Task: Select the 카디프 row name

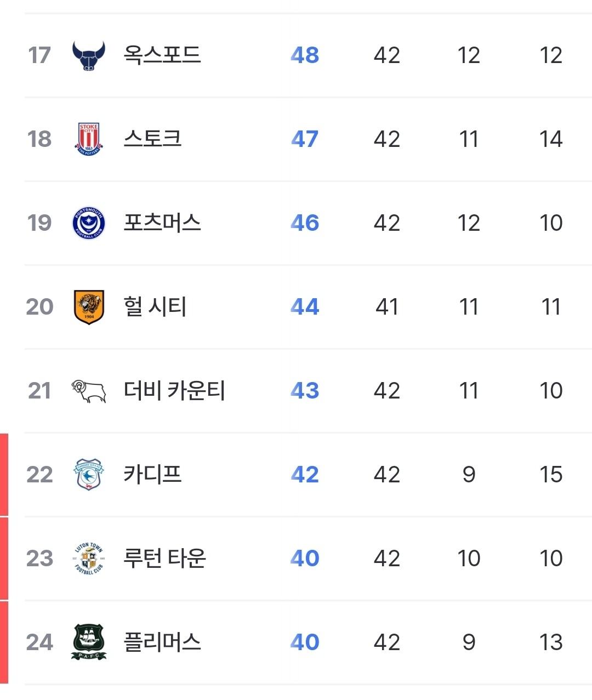Action: point(152,474)
